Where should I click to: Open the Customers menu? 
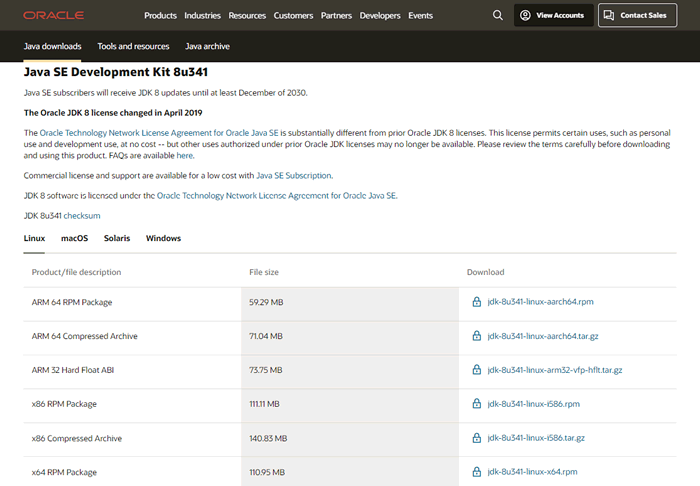pyautogui.click(x=293, y=16)
